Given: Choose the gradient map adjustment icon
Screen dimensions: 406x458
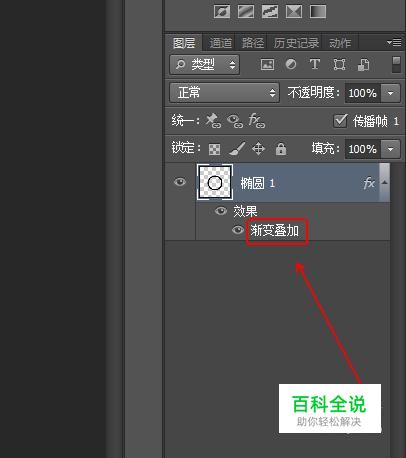Looking at the screenshot, I should pyautogui.click(x=318, y=12).
